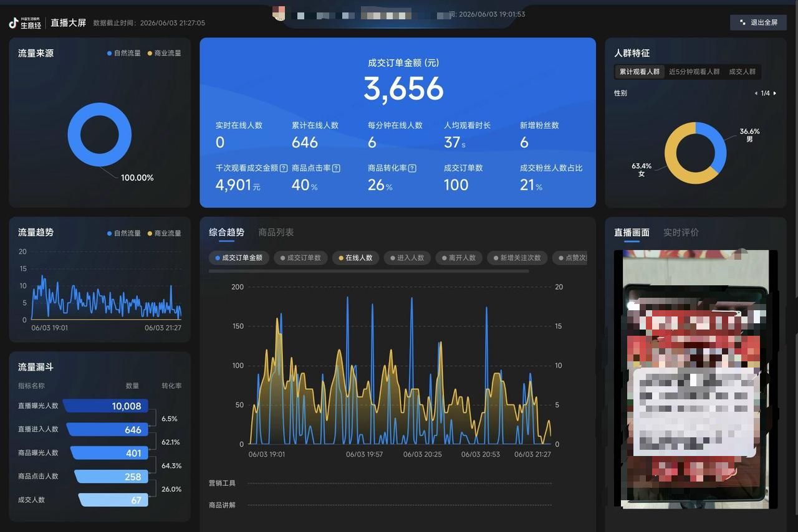Click the scrollbar under the series chips
Image resolution: width=798 pixels, height=532 pixels.
coord(368,272)
